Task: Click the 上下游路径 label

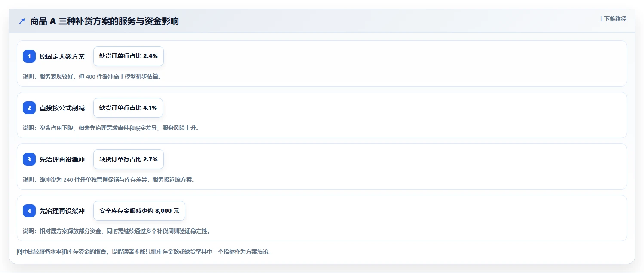Action: point(612,19)
